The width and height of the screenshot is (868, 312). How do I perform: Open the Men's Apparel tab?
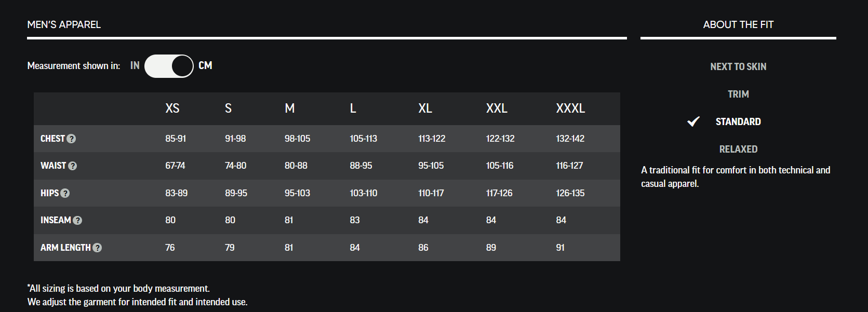coord(64,24)
